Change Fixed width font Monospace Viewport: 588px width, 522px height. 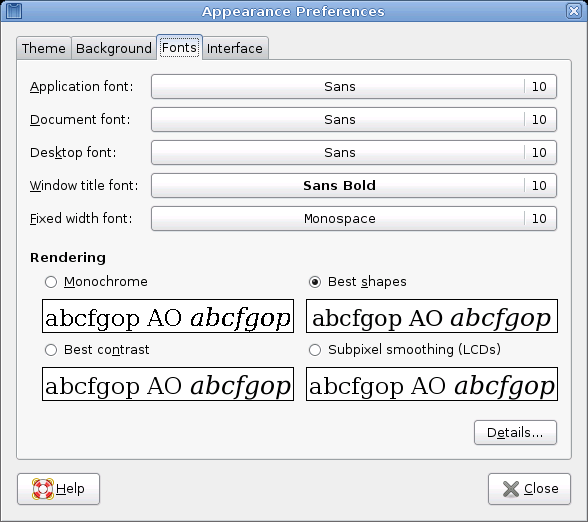pos(354,219)
